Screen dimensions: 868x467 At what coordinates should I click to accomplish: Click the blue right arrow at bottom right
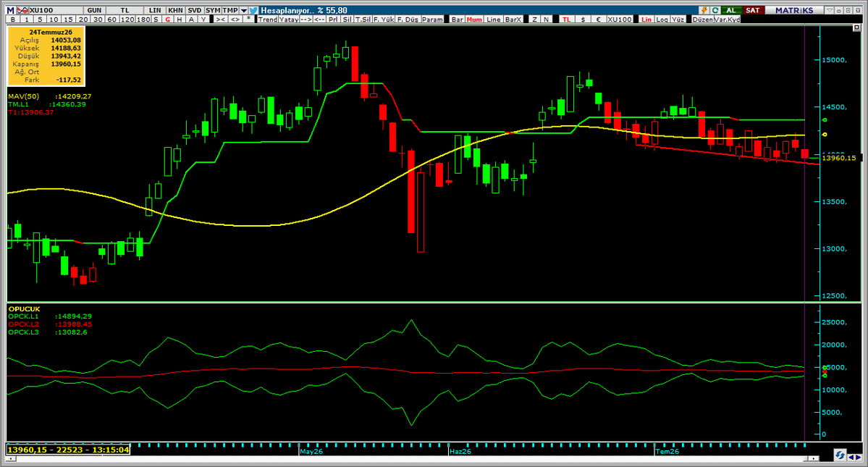pos(858,457)
